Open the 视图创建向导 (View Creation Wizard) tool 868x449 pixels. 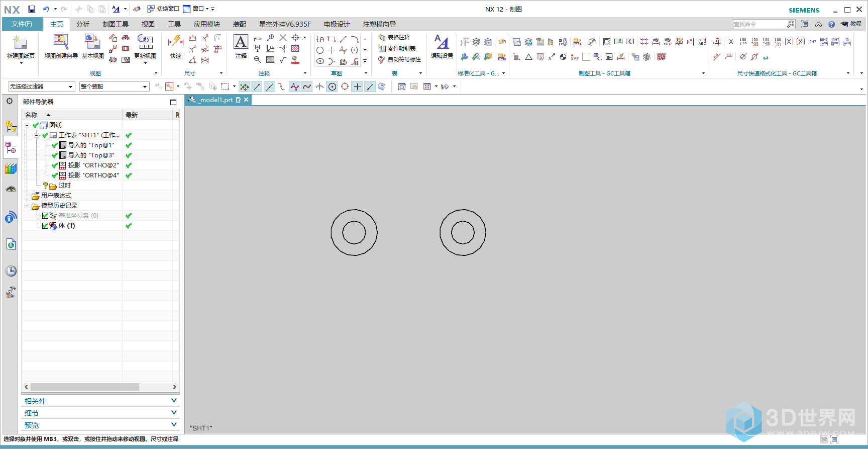click(61, 43)
